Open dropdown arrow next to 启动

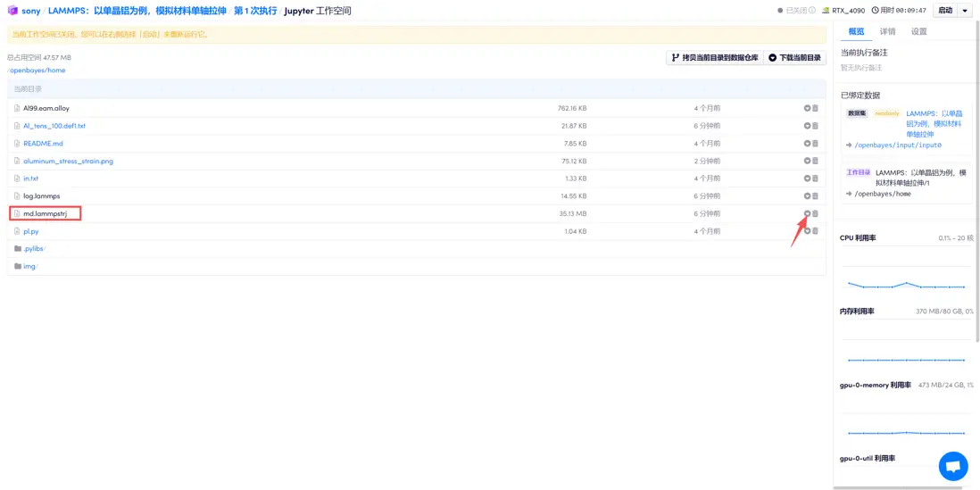pos(965,10)
